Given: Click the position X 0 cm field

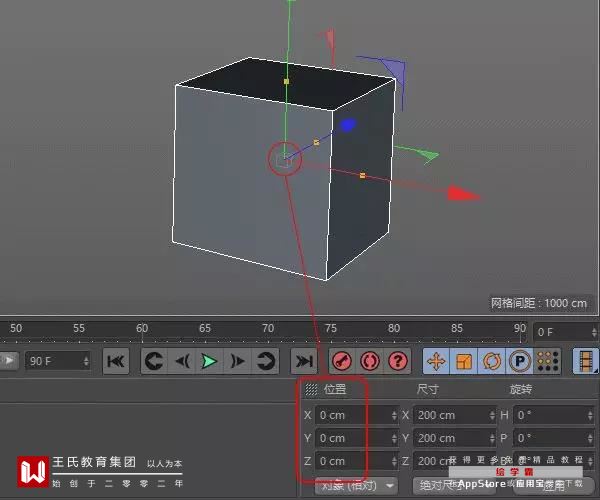Looking at the screenshot, I should (x=357, y=415).
